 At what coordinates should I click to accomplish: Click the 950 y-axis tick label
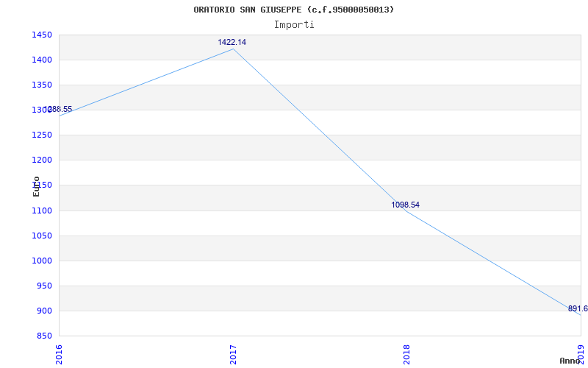pyautogui.click(x=44, y=286)
